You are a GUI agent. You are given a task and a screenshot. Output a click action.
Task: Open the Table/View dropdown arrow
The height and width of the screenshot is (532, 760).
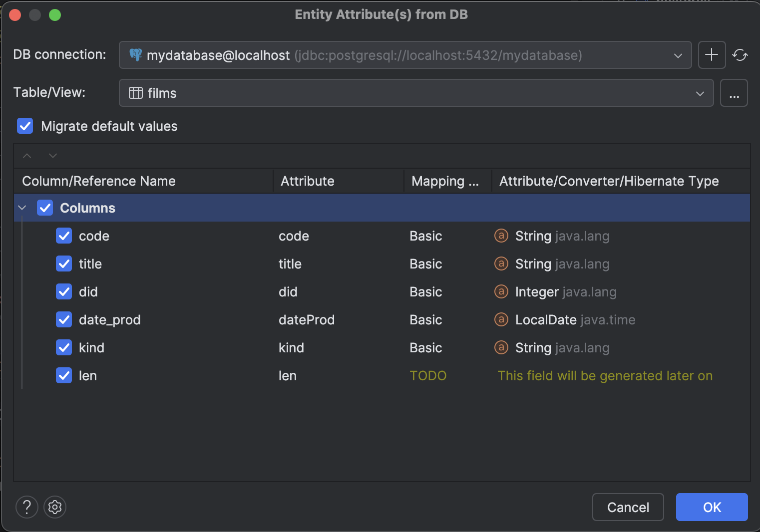click(x=700, y=93)
